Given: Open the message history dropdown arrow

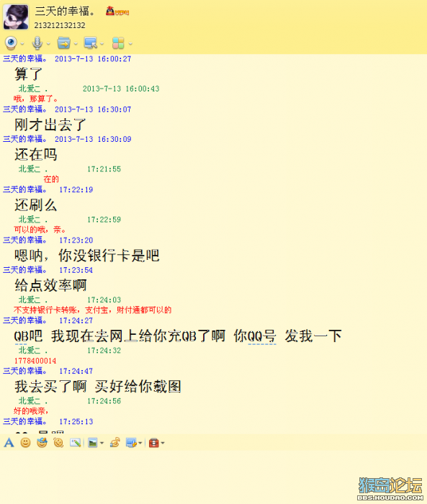Looking at the screenshot, I should 163,443.
